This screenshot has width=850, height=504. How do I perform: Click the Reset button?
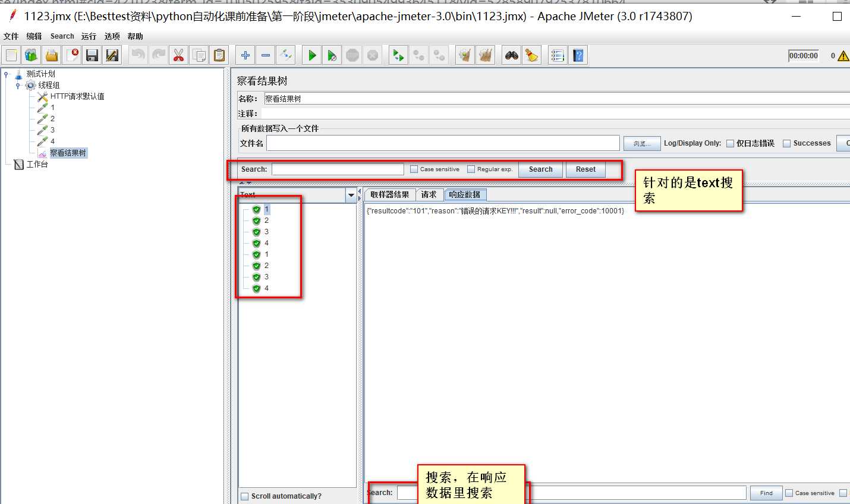point(585,169)
